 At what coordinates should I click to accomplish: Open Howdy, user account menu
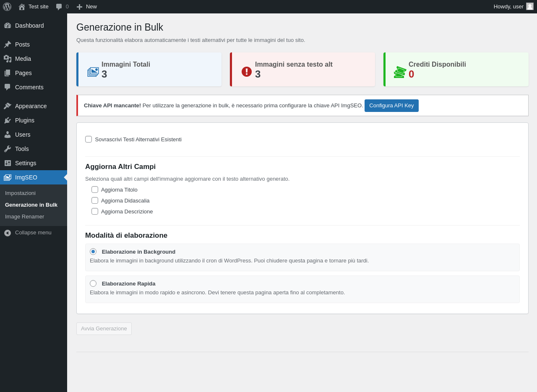pyautogui.click(x=514, y=7)
